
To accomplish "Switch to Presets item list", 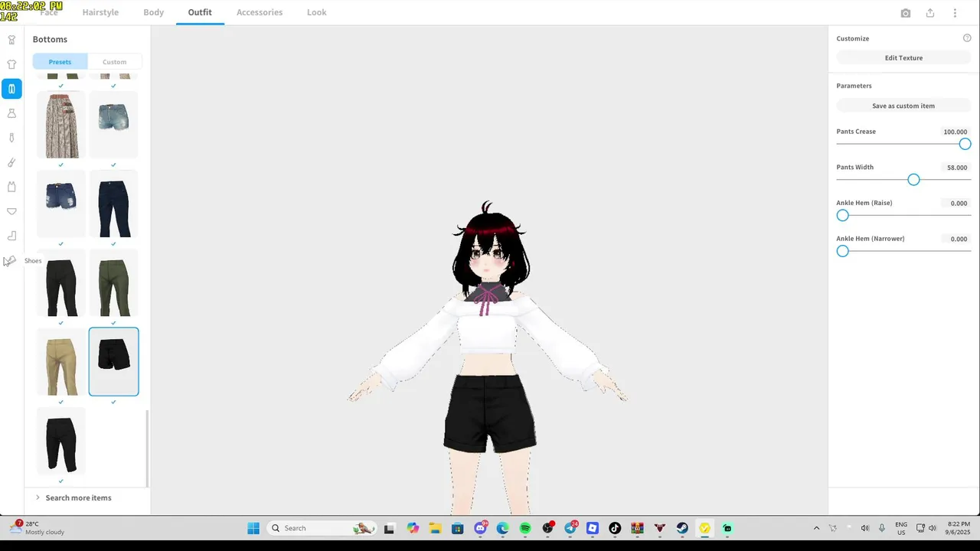I will 60,62.
